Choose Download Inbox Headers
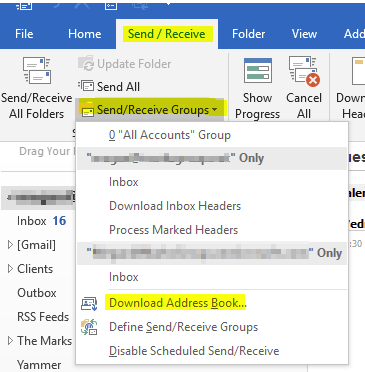The height and width of the screenshot is (372, 365). pyautogui.click(x=212, y=206)
